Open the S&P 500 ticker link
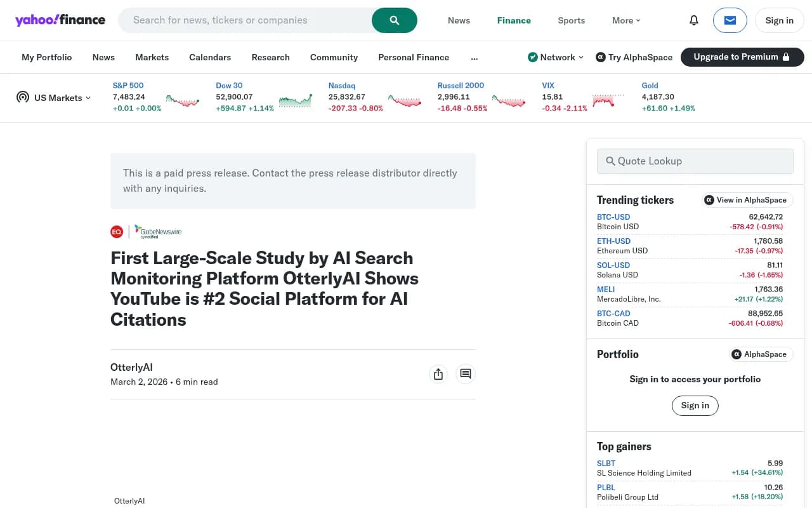Screen dimensions: 812x508 click(128, 85)
